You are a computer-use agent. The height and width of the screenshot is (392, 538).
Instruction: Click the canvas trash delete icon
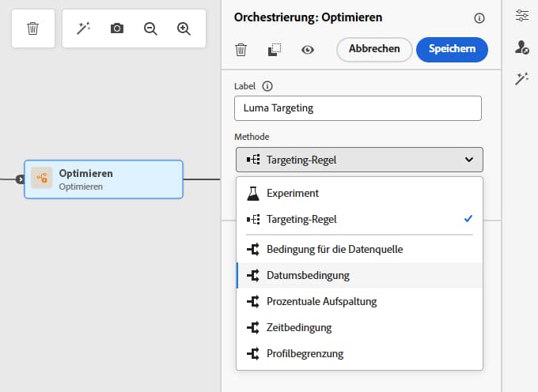pos(32,28)
